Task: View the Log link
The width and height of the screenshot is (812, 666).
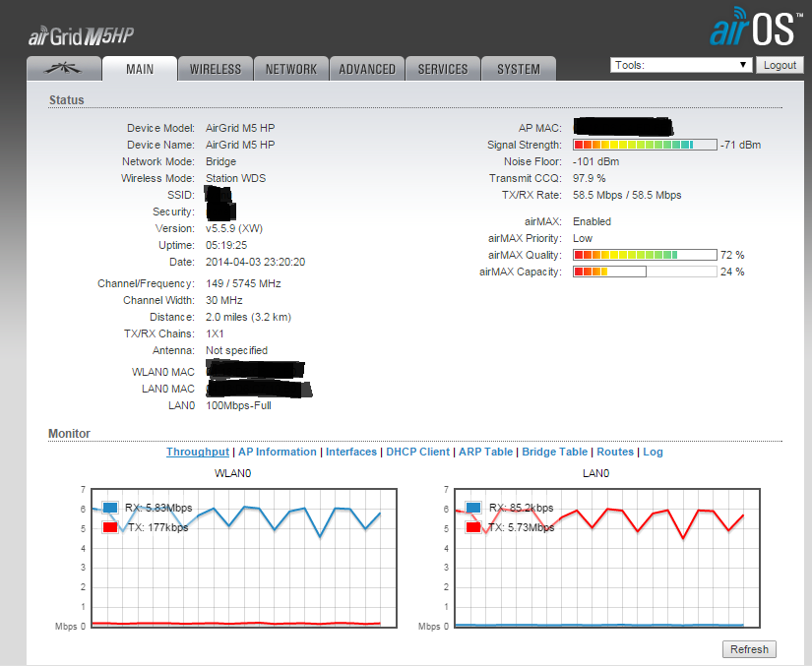Action: pos(653,452)
